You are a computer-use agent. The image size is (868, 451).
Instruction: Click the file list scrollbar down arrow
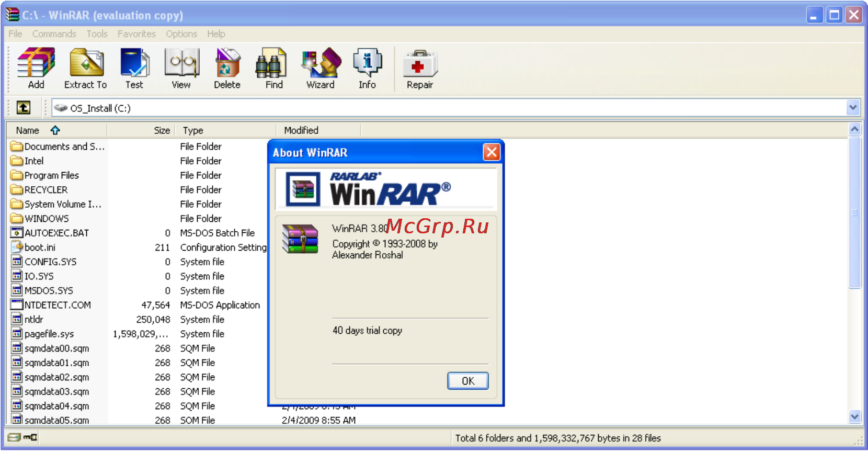point(854,416)
